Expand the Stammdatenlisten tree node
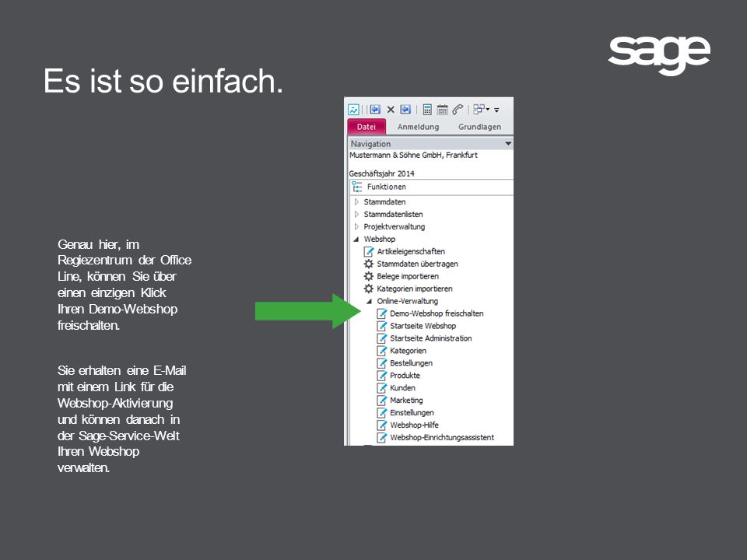 tap(356, 215)
